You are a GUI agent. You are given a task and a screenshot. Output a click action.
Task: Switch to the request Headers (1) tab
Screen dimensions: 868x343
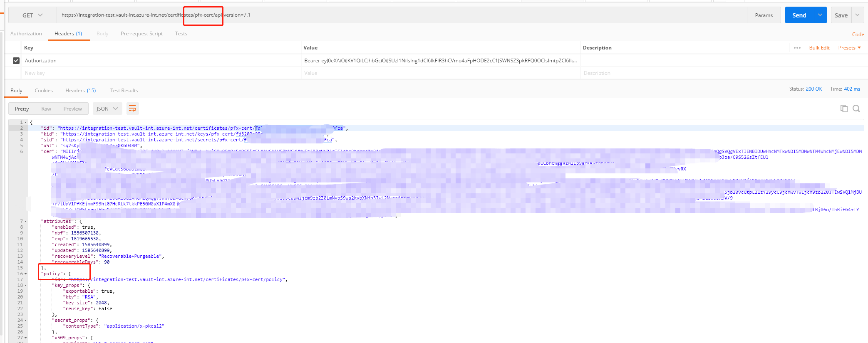coord(68,34)
